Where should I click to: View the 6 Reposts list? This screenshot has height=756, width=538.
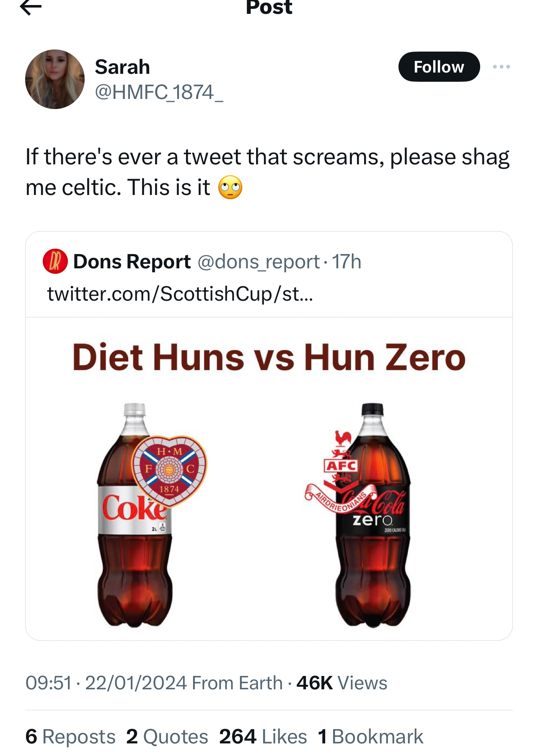[70, 737]
